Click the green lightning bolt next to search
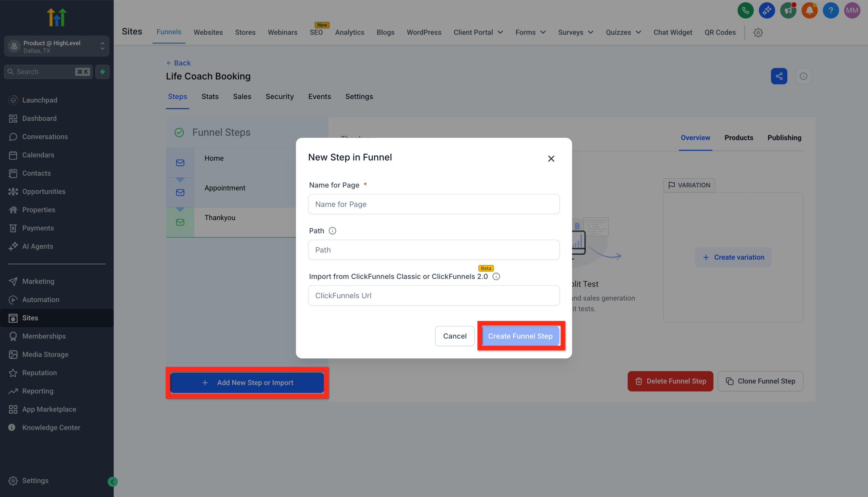Viewport: 868px width, 497px height. tap(102, 72)
